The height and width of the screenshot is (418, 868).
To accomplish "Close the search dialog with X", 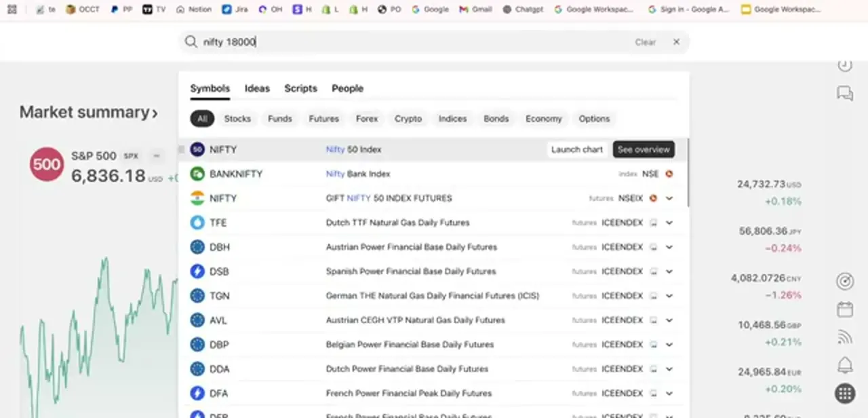I will coord(676,42).
